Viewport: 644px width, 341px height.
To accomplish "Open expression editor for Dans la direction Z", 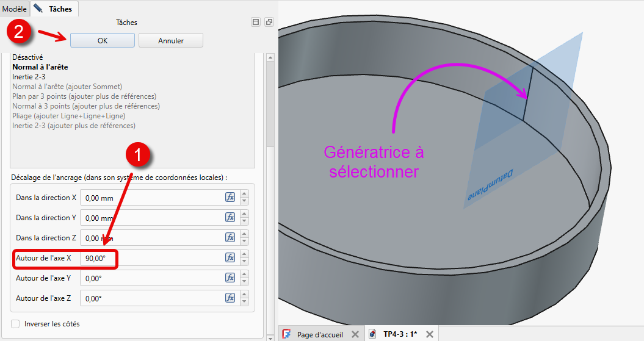I will [230, 237].
